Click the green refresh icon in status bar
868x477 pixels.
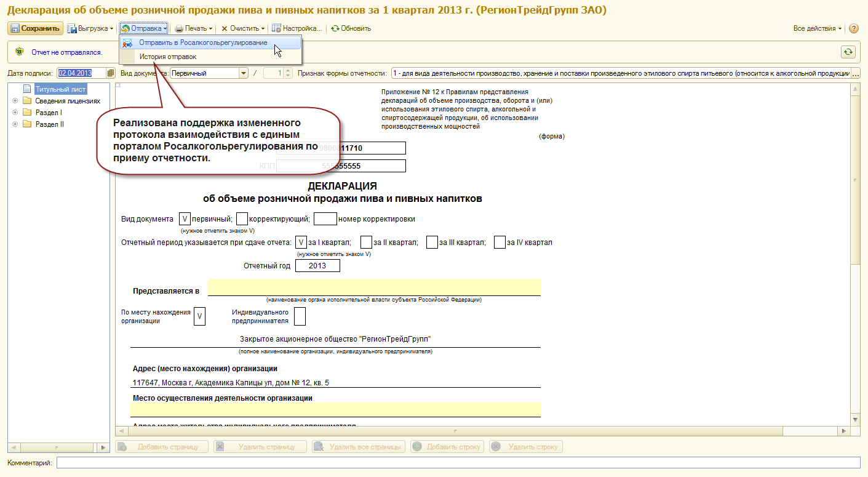pos(848,52)
